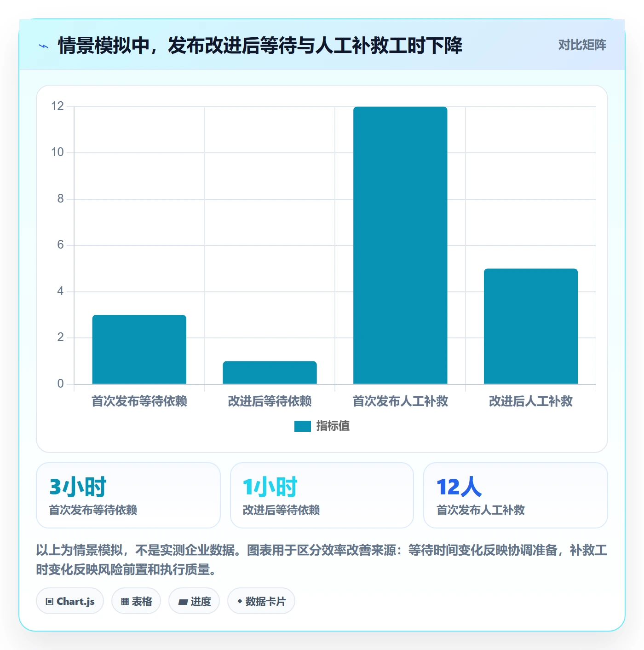Click the y-axis tick label 6
The image size is (644, 650).
(x=60, y=245)
